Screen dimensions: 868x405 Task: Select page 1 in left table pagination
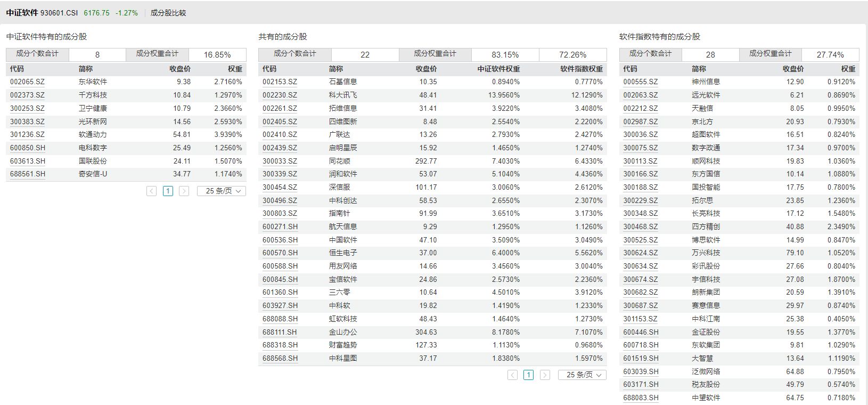point(168,191)
